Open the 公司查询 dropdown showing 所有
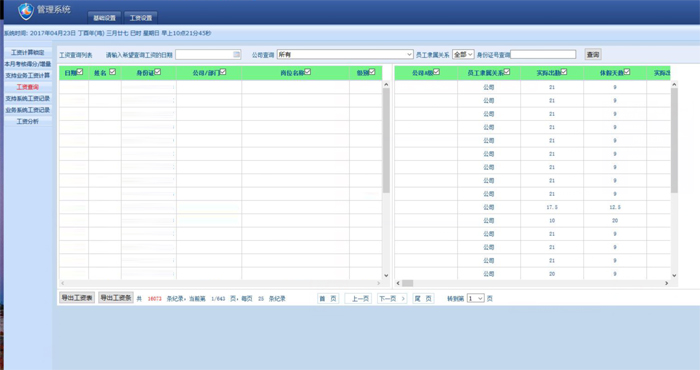Viewport: 700px width, 370px height. [345, 54]
